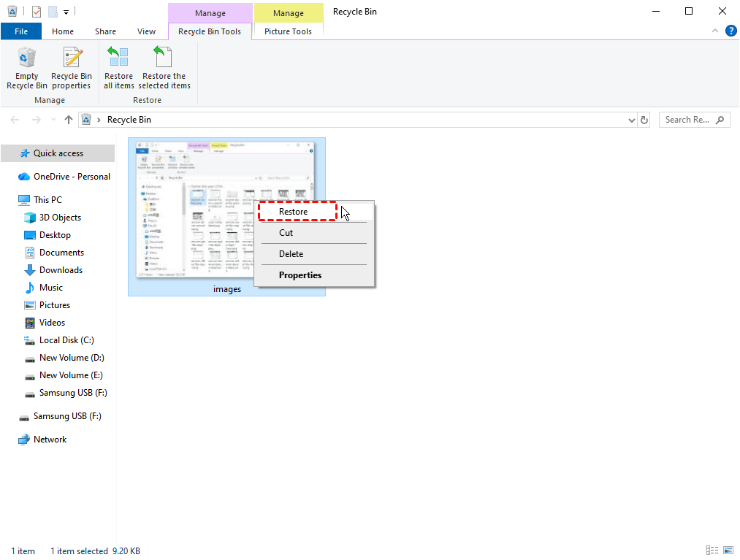Open address bar history dropdown

point(632,120)
